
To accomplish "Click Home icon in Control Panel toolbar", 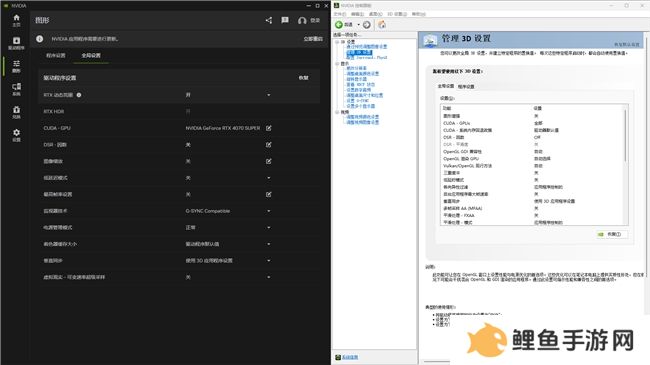I will pyautogui.click(x=382, y=24).
